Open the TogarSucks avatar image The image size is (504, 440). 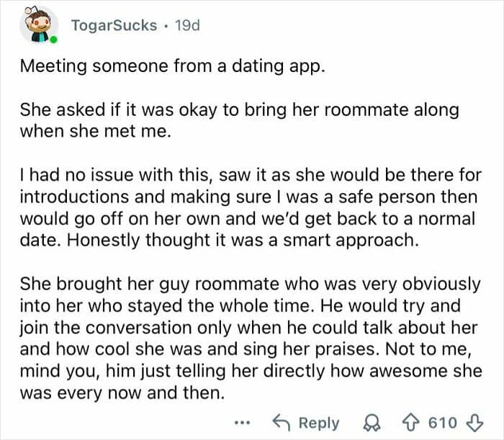(x=38, y=25)
